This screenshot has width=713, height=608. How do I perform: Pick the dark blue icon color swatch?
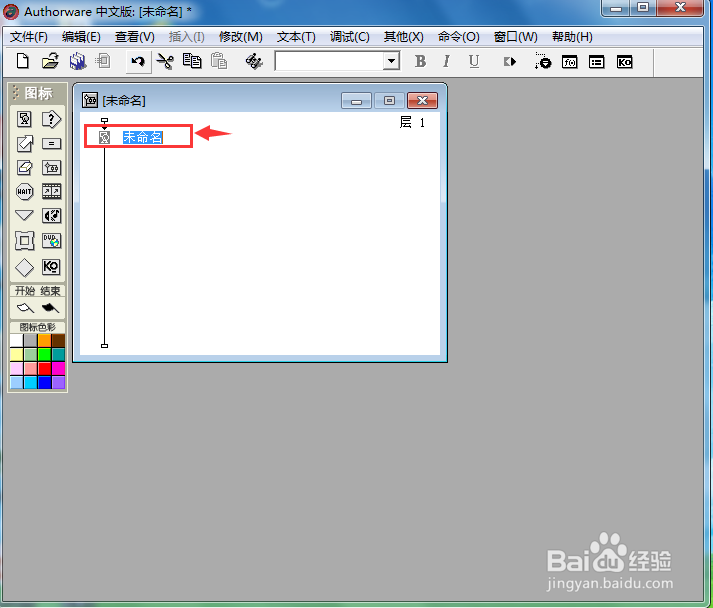click(45, 382)
